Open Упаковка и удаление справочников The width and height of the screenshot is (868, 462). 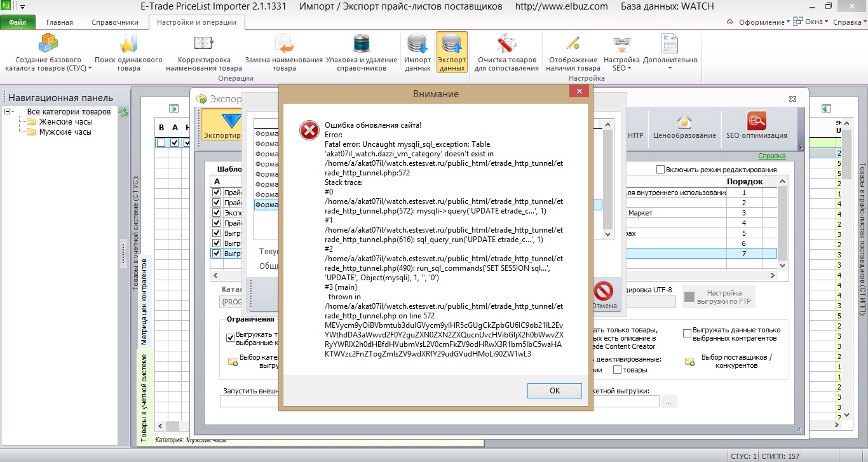(x=362, y=52)
